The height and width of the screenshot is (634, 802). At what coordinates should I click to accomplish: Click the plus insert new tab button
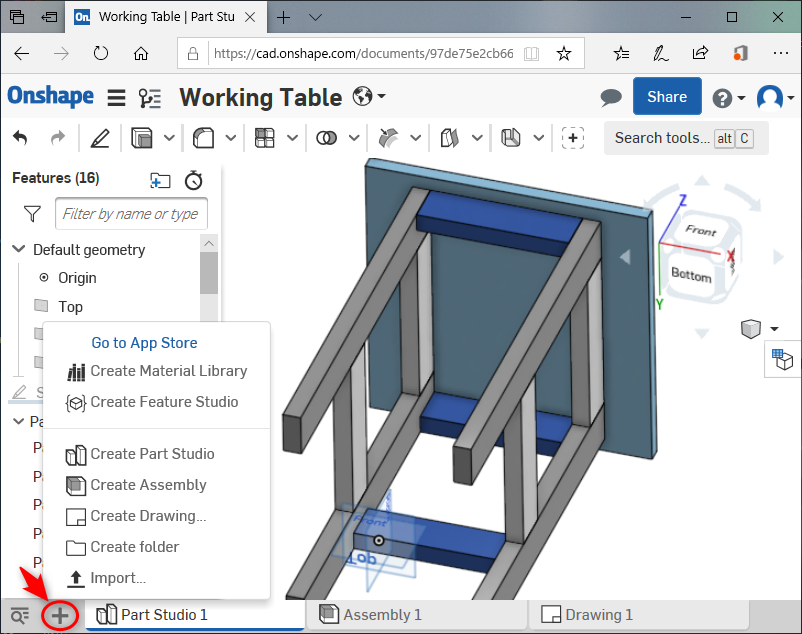[60, 616]
